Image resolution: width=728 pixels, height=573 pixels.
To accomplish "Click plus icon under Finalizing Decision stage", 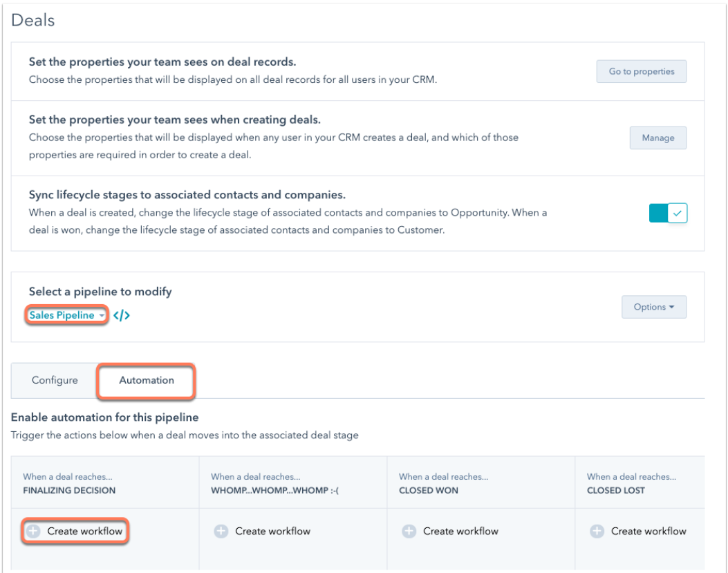I will pyautogui.click(x=33, y=532).
